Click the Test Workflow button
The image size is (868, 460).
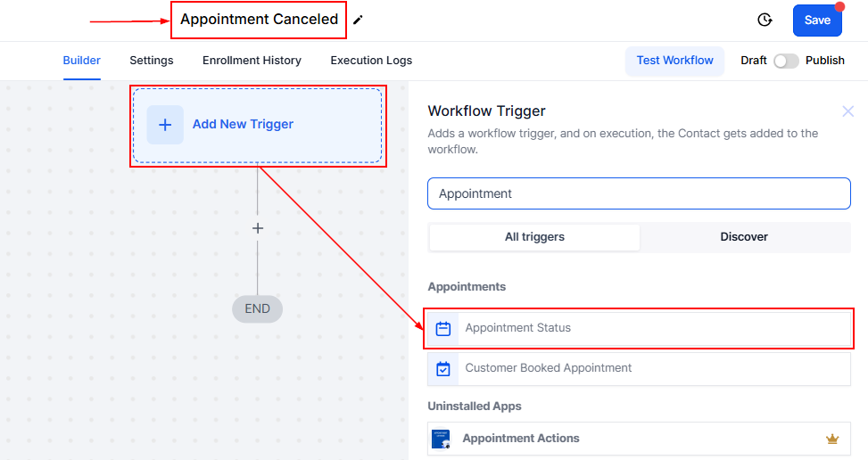[x=674, y=61]
